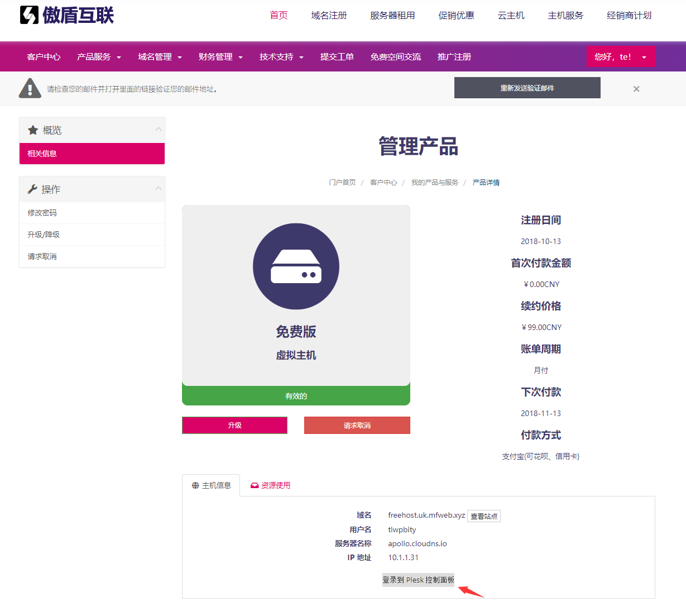This screenshot has width=686, height=616.
Task: Click the 产品详情 breadcrumb
Action: [486, 183]
